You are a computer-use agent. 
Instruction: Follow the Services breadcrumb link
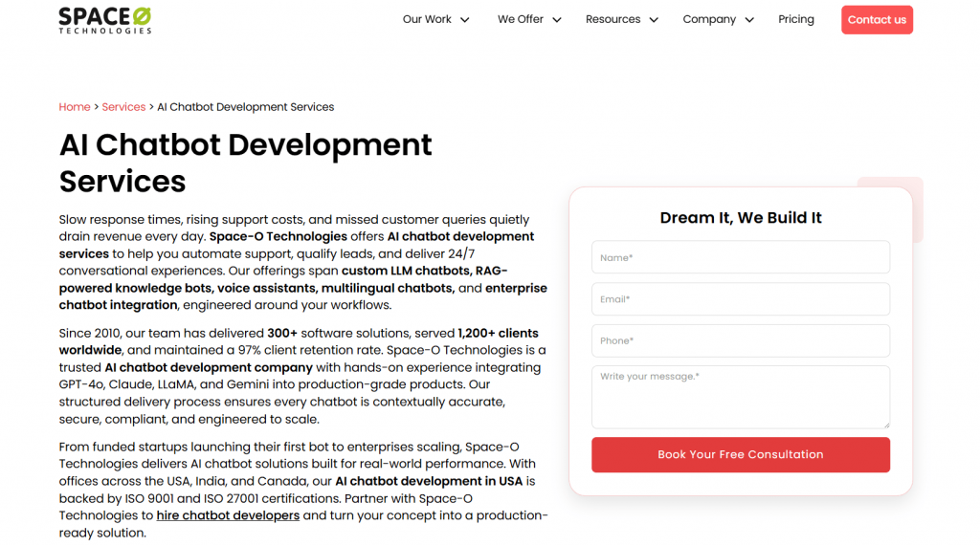[123, 107]
